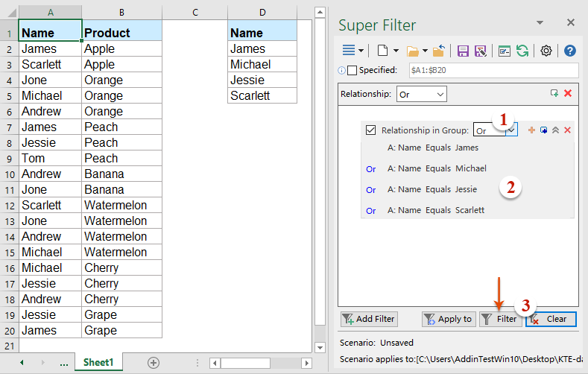
Task: Collapse the group with double-chevron icon
Action: pos(555,130)
